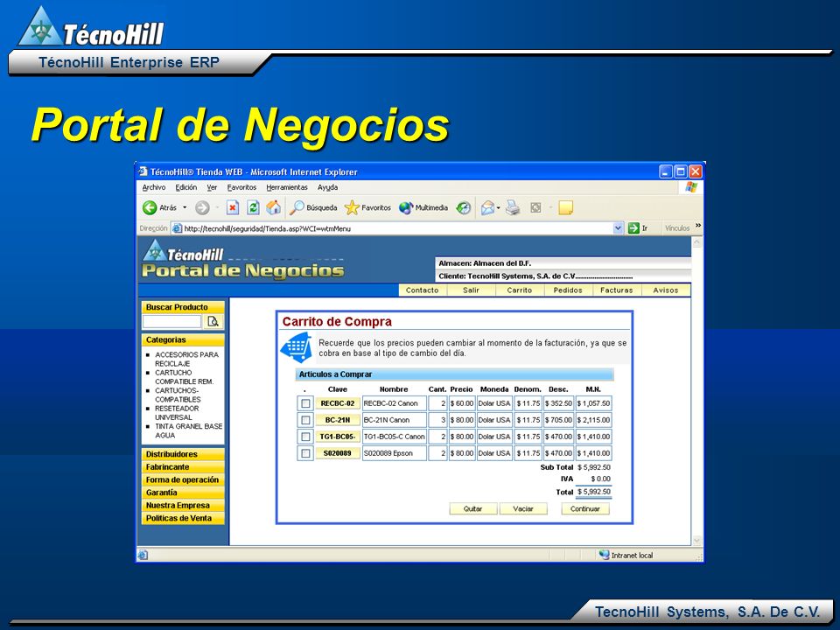Open the Distribuidores sidebar link

183,454
